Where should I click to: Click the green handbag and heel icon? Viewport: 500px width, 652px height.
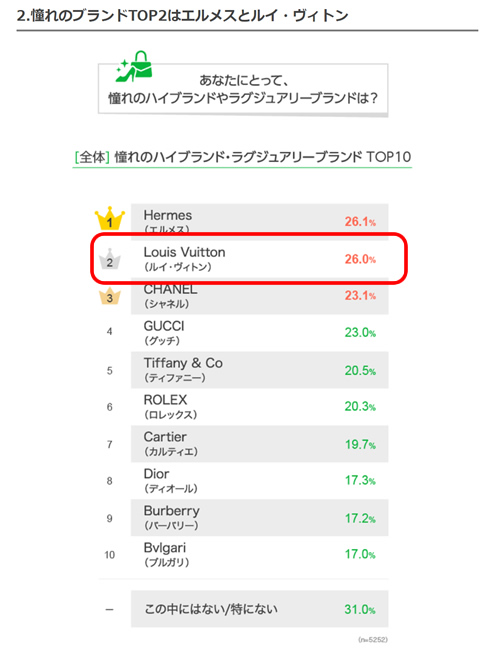(134, 67)
